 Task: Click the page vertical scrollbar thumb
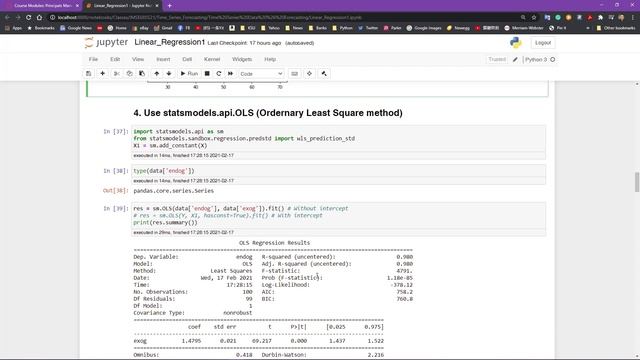pos(637,182)
